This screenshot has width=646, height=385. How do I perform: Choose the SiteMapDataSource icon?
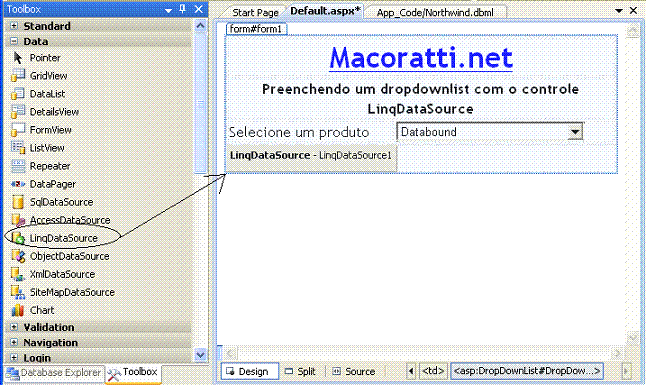point(18,292)
